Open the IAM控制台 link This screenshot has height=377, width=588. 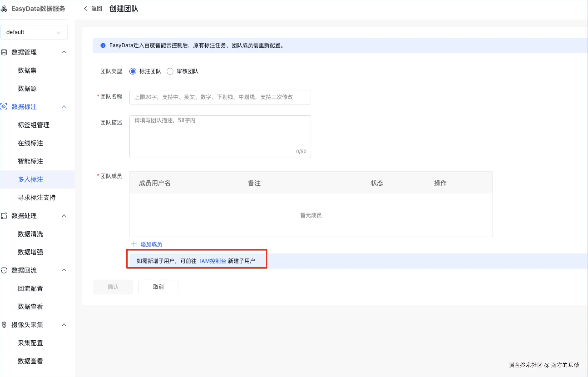coord(212,261)
